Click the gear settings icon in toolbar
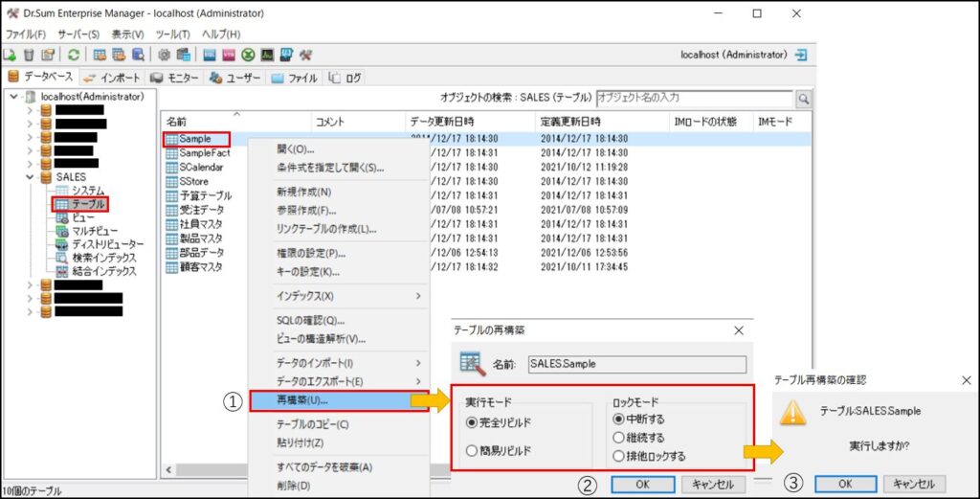Screen dimensions: 980x499 tap(164, 55)
